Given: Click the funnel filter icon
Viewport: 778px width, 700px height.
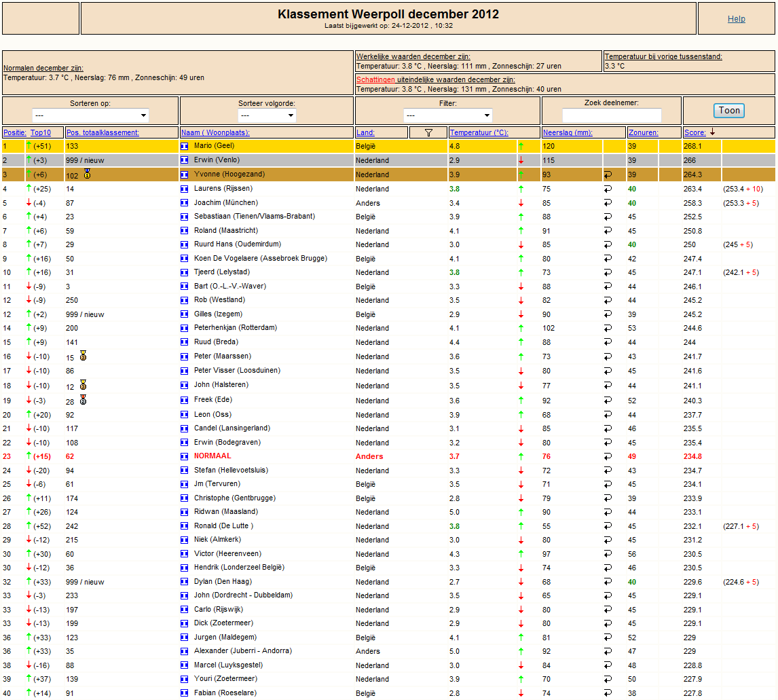Looking at the screenshot, I should (428, 132).
